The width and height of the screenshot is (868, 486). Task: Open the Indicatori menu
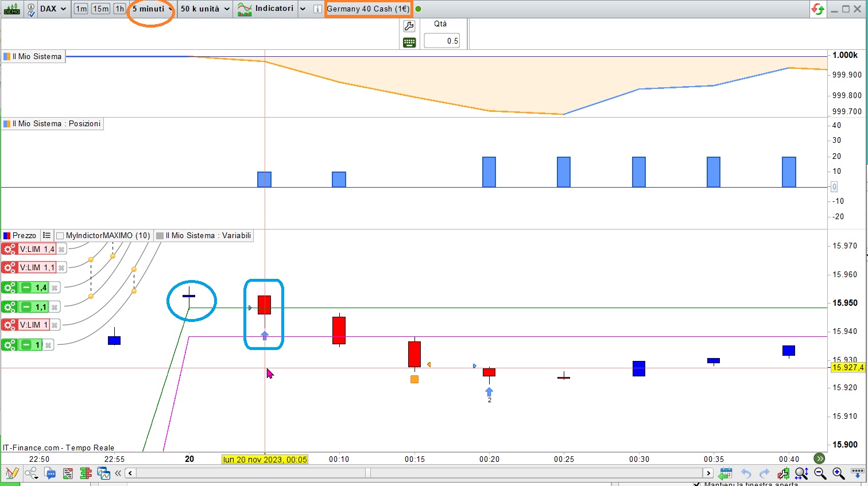266,9
